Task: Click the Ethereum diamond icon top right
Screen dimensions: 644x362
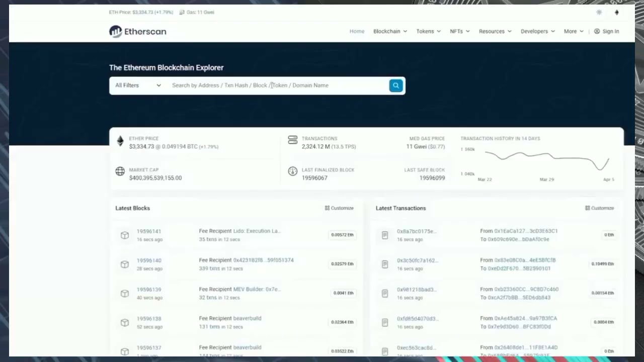Action: point(617,12)
